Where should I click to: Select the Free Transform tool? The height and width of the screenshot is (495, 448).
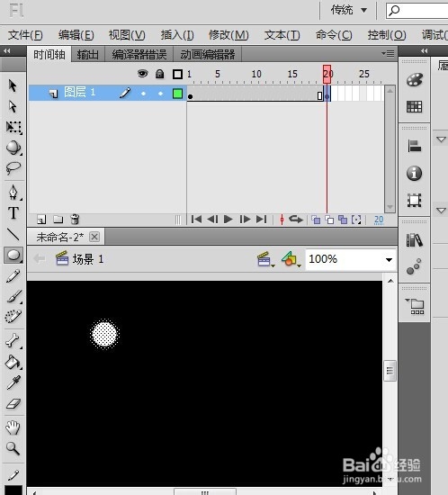click(13, 127)
